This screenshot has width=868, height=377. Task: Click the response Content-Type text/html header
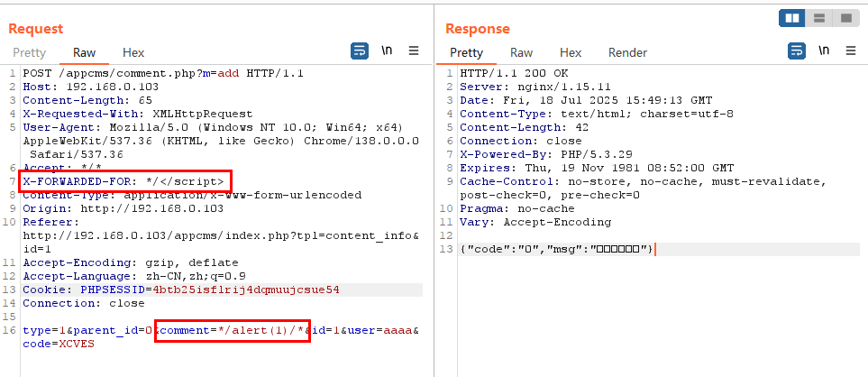pyautogui.click(x=597, y=114)
